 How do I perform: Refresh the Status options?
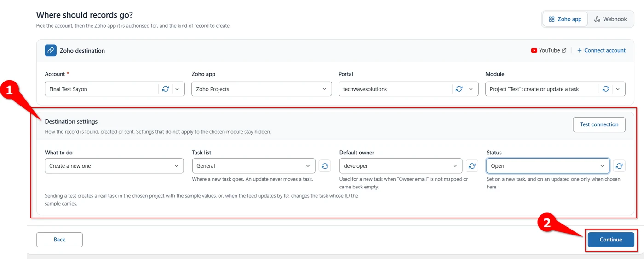click(x=619, y=166)
